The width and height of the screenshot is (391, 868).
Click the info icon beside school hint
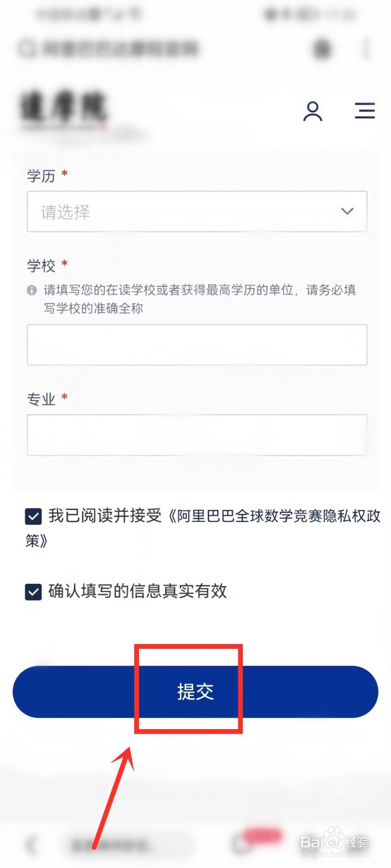(32, 290)
